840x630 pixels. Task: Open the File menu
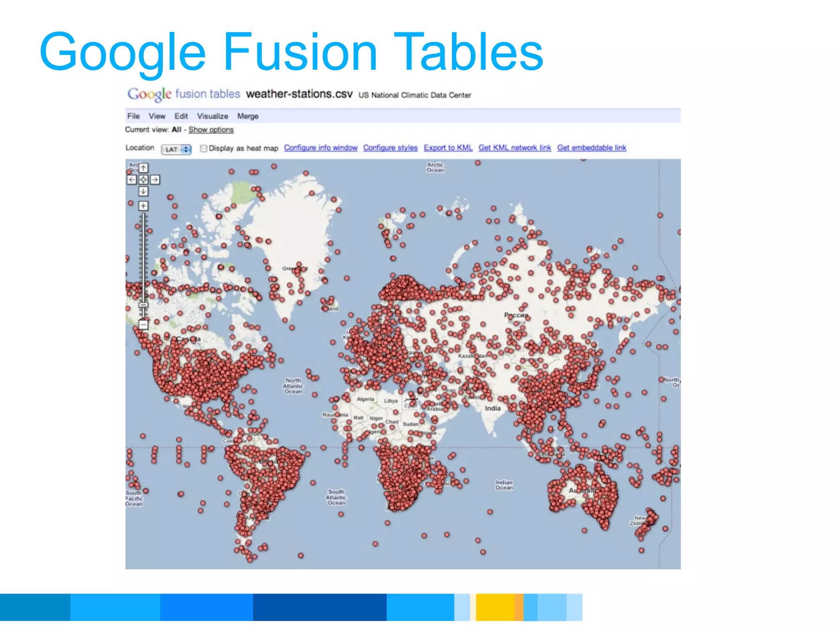coord(133,116)
